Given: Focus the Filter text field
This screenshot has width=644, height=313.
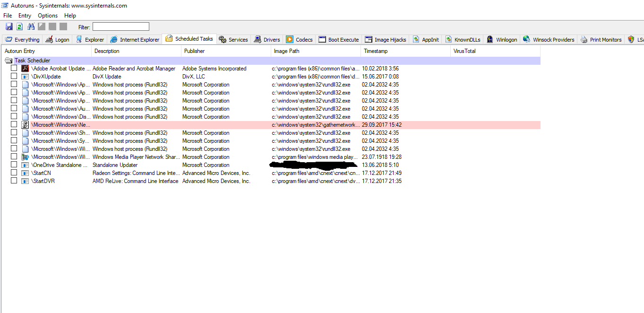Looking at the screenshot, I should click(x=120, y=26).
